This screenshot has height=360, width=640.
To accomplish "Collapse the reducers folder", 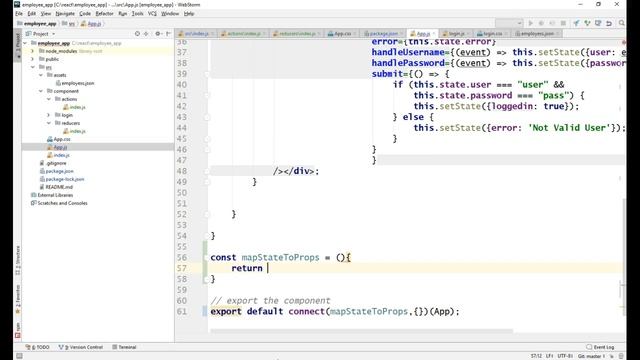I will [x=49, y=123].
